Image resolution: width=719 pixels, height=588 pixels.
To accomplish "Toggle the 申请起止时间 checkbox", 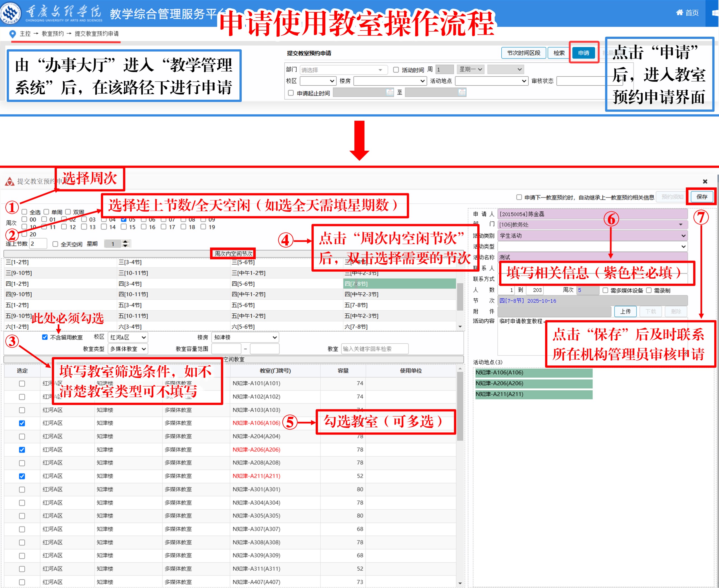I will click(291, 93).
